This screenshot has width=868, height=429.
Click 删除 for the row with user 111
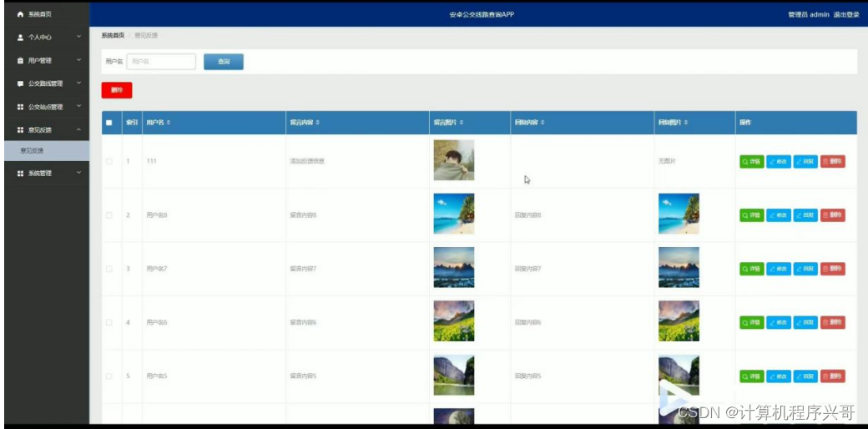pyautogui.click(x=833, y=162)
